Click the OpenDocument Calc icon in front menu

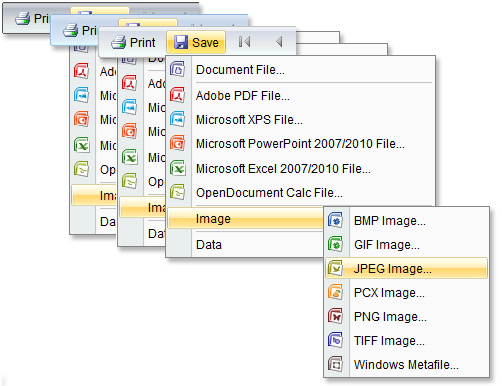coord(177,192)
